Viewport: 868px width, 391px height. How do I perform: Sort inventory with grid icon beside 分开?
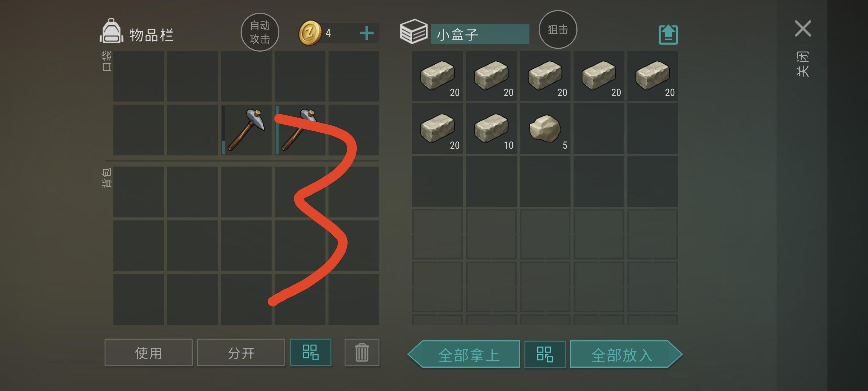[x=311, y=352]
